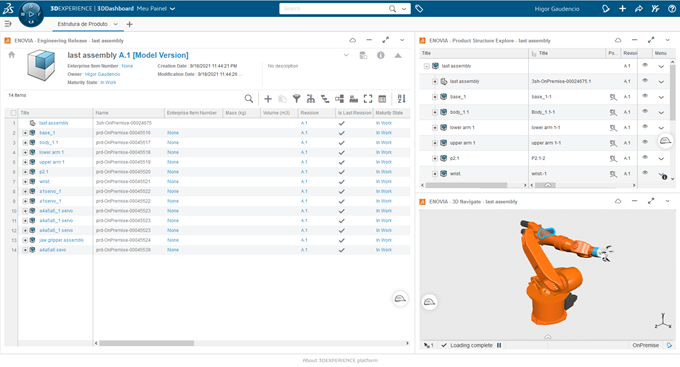Toggle visibility eye for lower arm 1 row
The height and width of the screenshot is (367, 680).
point(645,127)
